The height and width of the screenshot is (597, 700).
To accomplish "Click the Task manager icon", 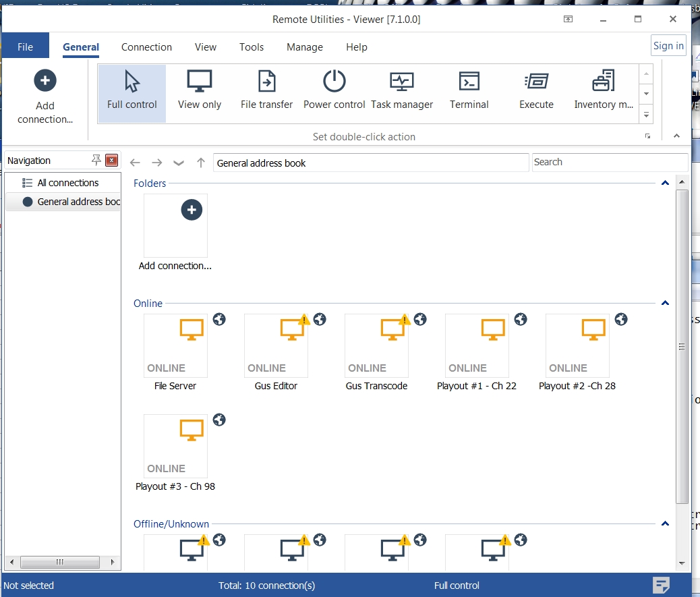I will 401,82.
